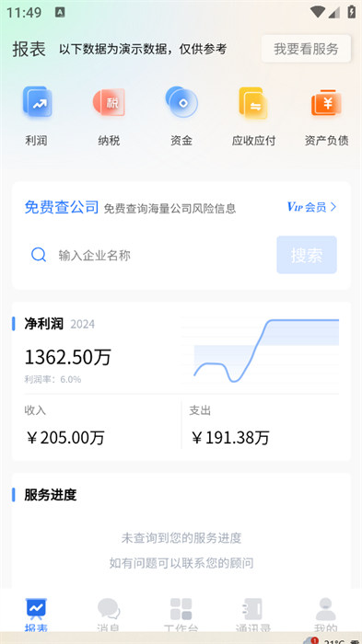362x644 pixels.
Task: Open the 通讯录 contacts tab
Action: [x=253, y=614]
